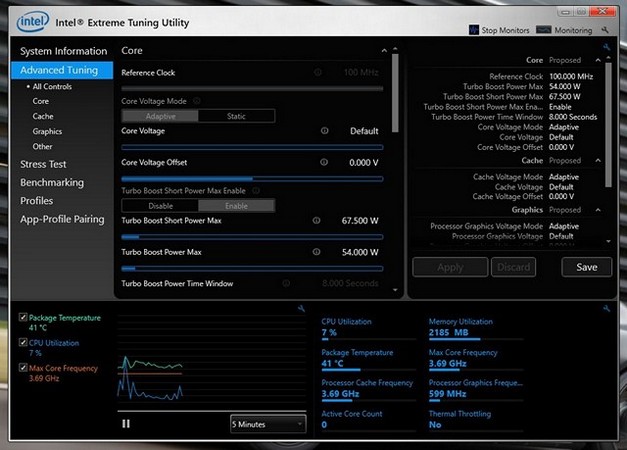Disable Turbo Boost Short Power Max
Screen dimensions: 627x450
pyautogui.click(x=160, y=206)
